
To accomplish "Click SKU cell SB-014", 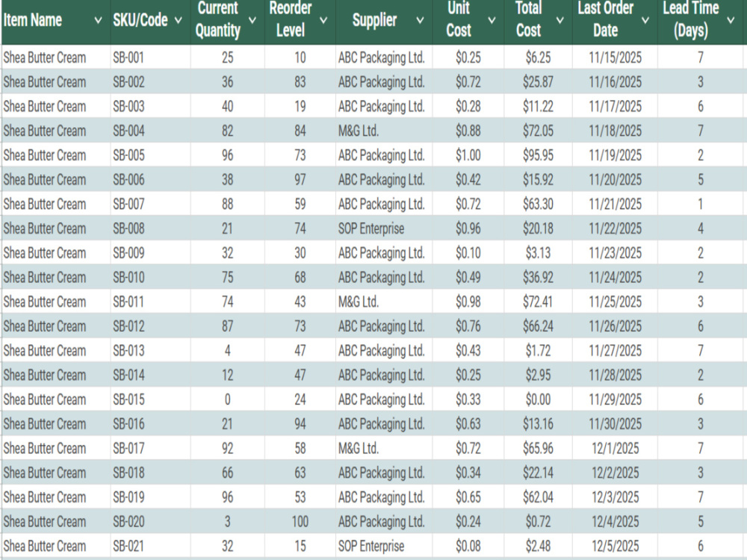I will point(151,376).
